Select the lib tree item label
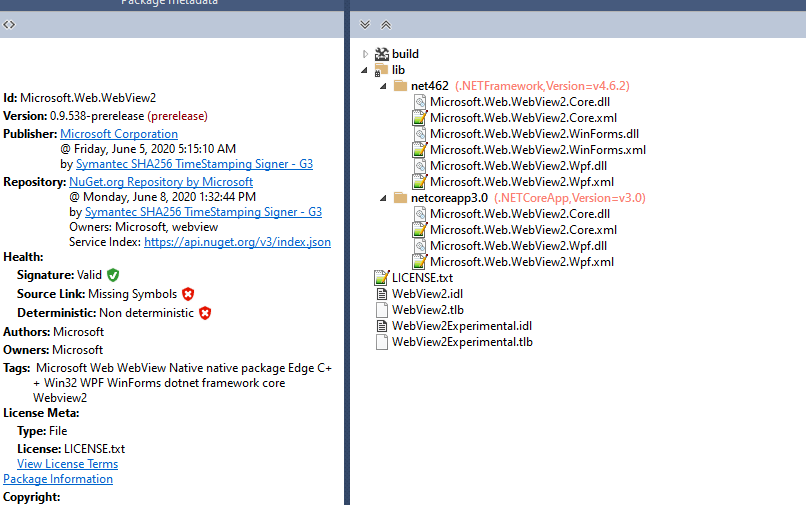 [x=398, y=70]
